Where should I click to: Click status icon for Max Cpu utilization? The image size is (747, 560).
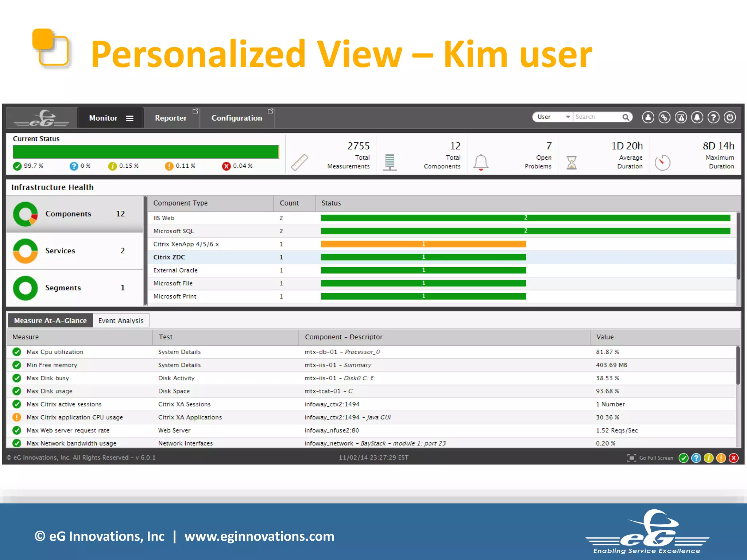(x=17, y=352)
